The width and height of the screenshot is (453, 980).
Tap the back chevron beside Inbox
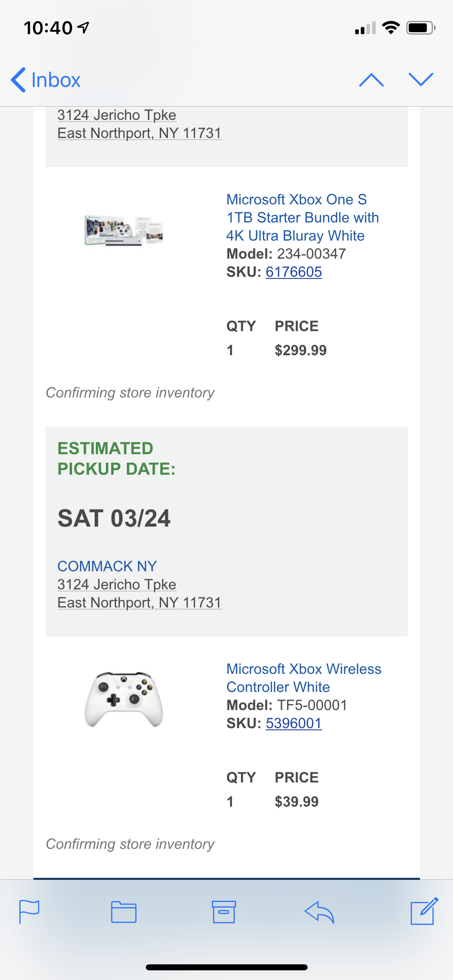click(18, 80)
